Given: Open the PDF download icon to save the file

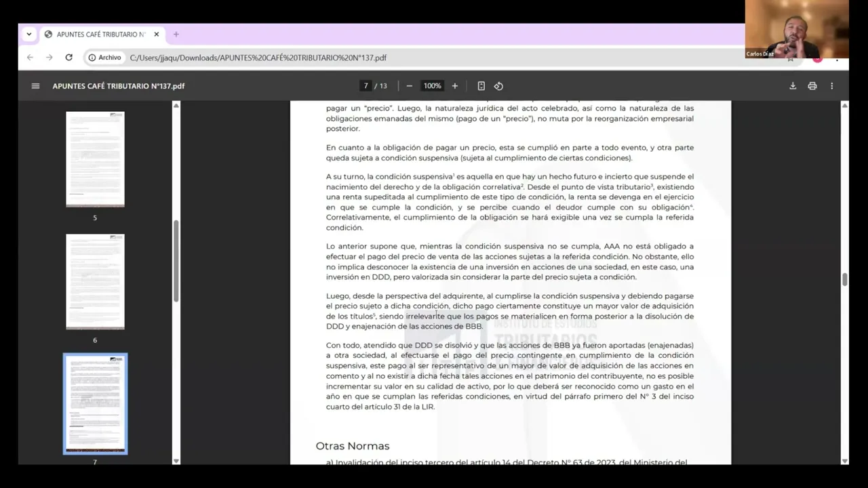Looking at the screenshot, I should (x=792, y=85).
